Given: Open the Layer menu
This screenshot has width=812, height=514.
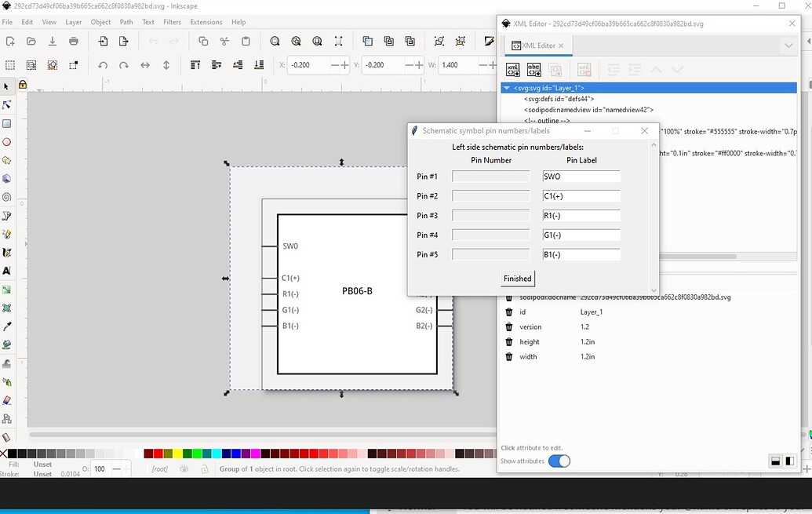Looking at the screenshot, I should (74, 22).
